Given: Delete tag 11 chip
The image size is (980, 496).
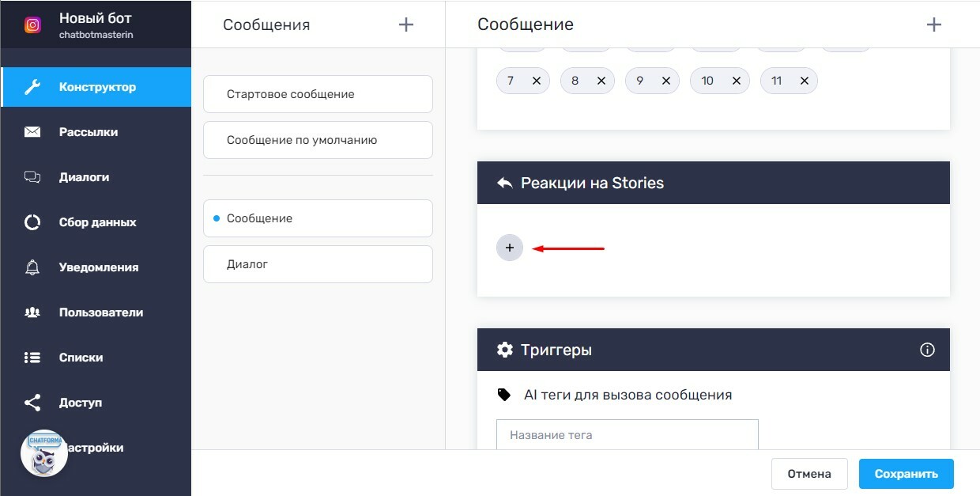Looking at the screenshot, I should [x=805, y=81].
